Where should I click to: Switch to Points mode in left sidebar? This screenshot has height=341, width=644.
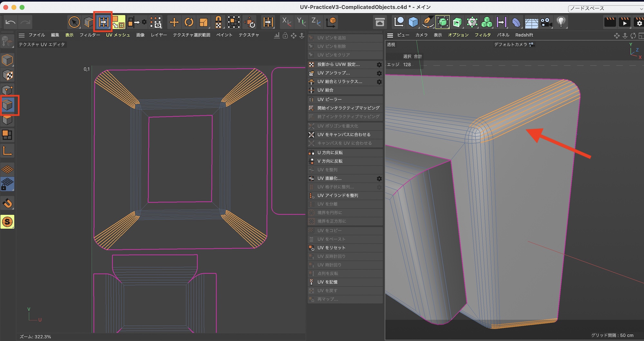7,90
